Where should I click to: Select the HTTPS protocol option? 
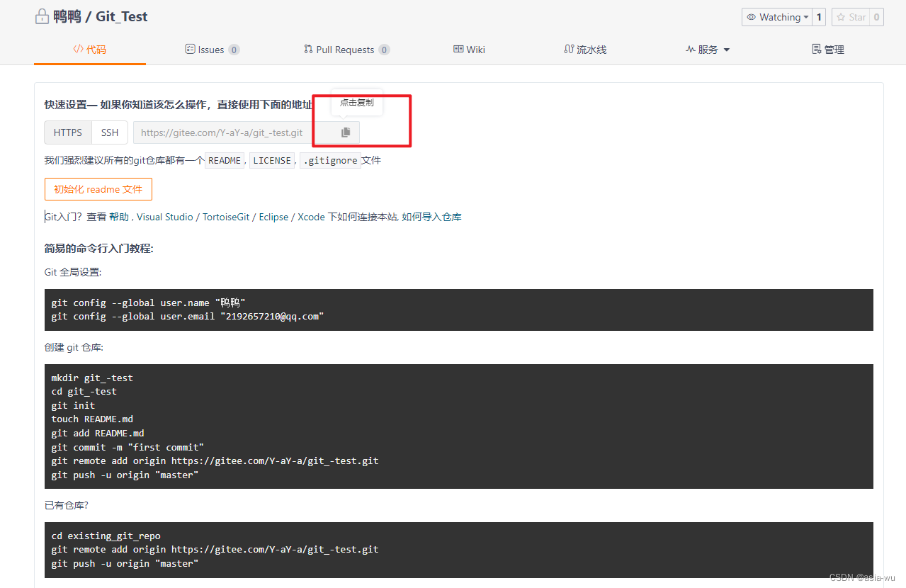(68, 132)
